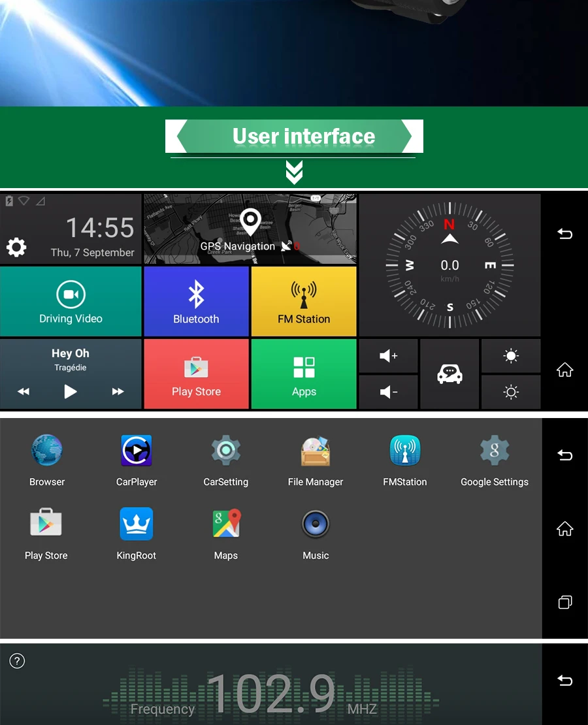Increase volume with the speaker plus button

389,355
